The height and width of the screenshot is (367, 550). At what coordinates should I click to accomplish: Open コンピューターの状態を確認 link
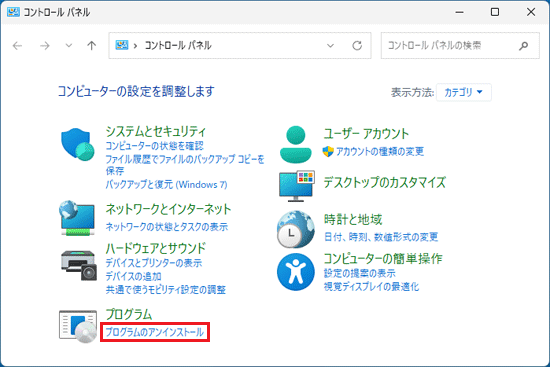coord(154,146)
